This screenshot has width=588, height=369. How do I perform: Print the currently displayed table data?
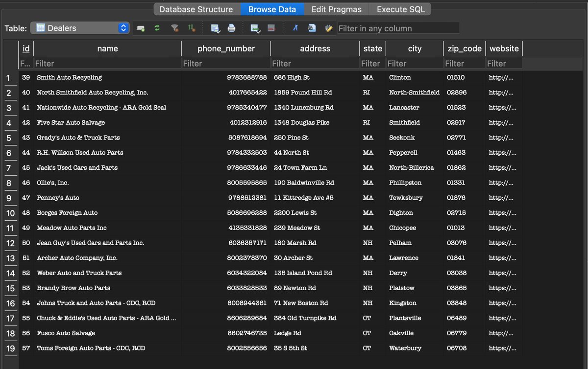coord(232,28)
